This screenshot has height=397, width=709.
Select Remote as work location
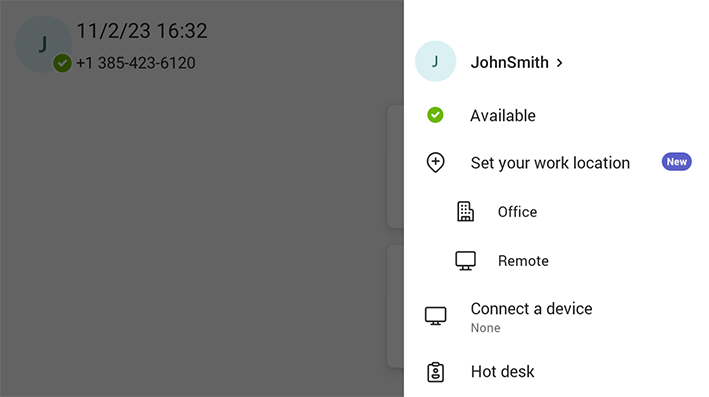(x=556, y=260)
